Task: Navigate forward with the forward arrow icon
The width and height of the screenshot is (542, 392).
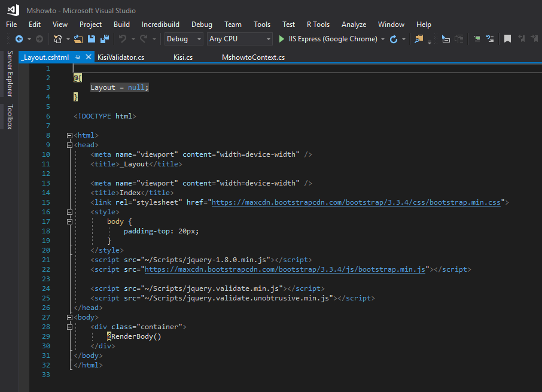Action: tap(39, 39)
